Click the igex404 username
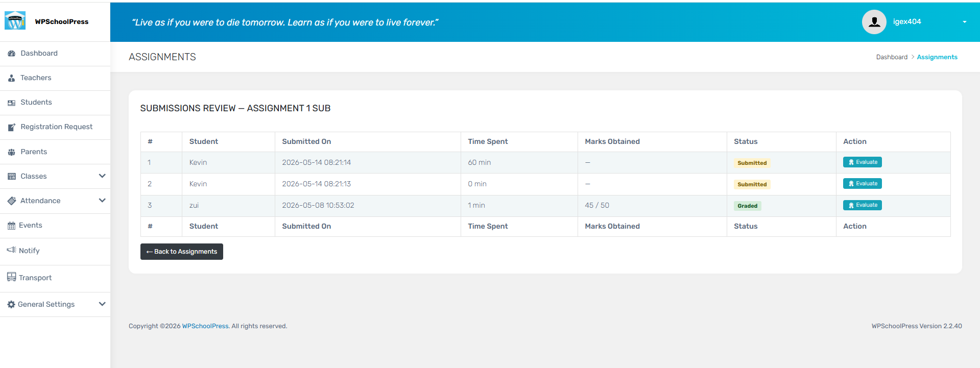 [x=907, y=22]
